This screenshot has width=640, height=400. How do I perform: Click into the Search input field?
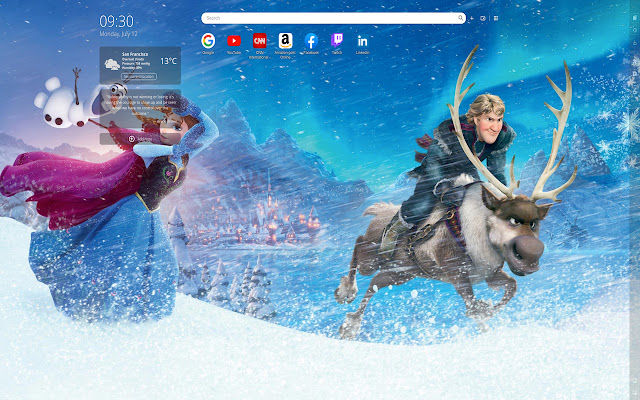pos(331,18)
